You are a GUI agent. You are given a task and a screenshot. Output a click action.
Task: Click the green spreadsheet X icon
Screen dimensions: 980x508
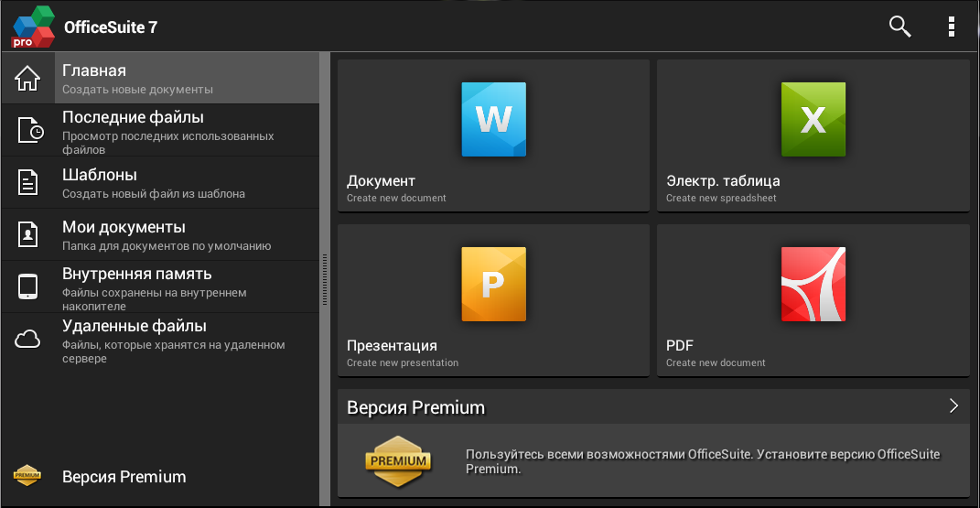(x=813, y=119)
